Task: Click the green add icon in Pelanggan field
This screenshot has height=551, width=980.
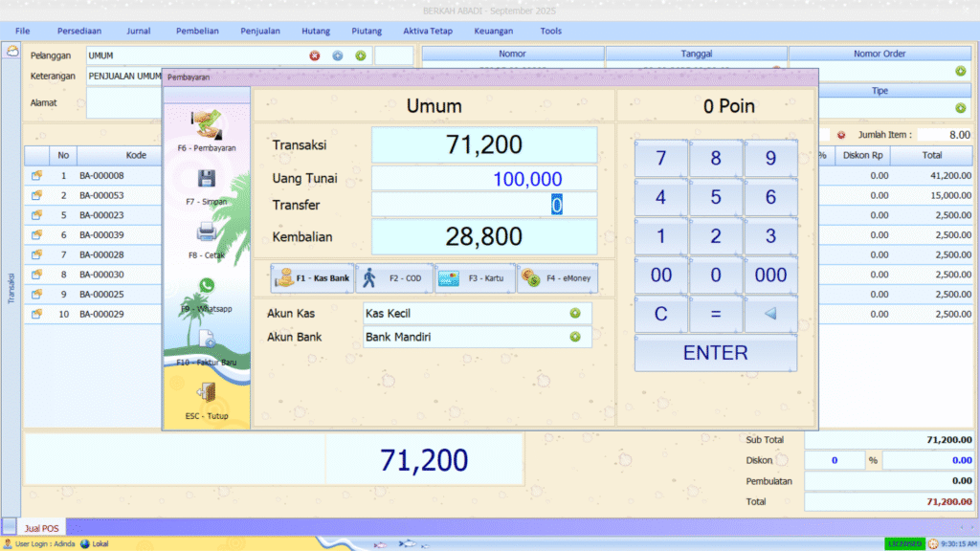Action: tap(361, 55)
